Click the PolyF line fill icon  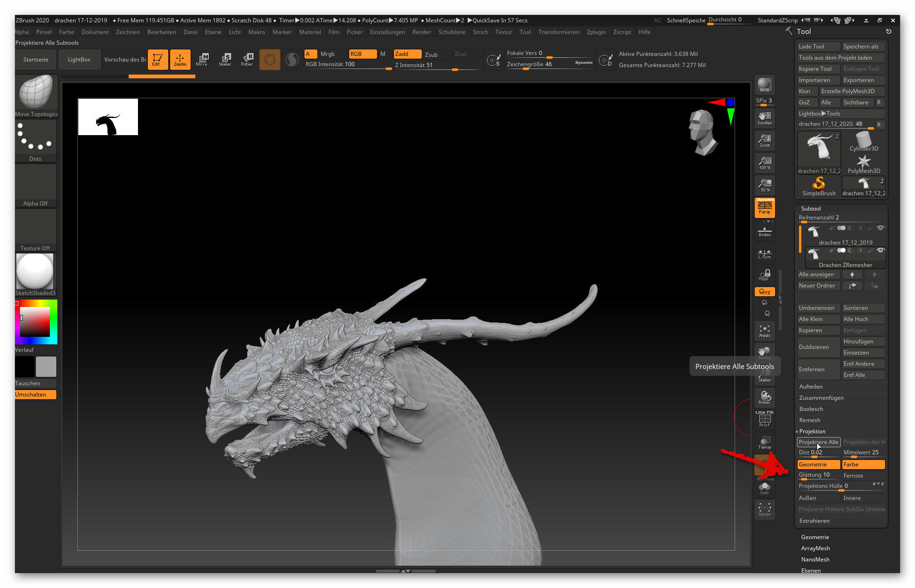pyautogui.click(x=764, y=420)
